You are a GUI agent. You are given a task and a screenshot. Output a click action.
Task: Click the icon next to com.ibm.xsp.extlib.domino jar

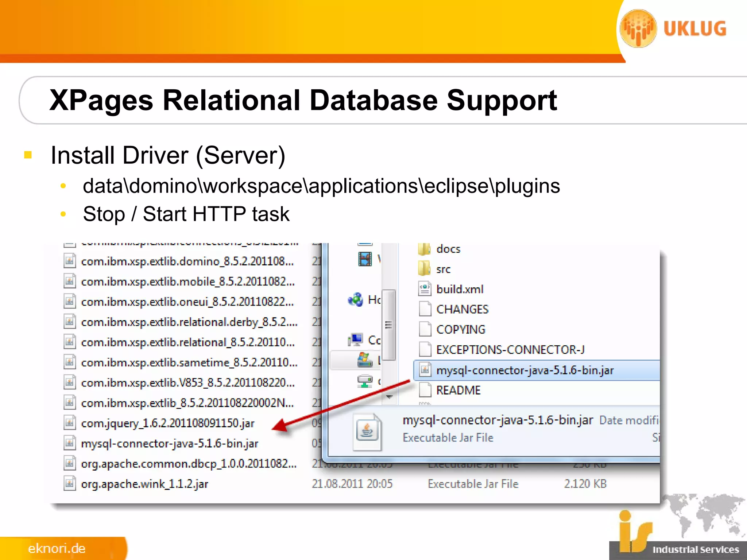pos(70,261)
